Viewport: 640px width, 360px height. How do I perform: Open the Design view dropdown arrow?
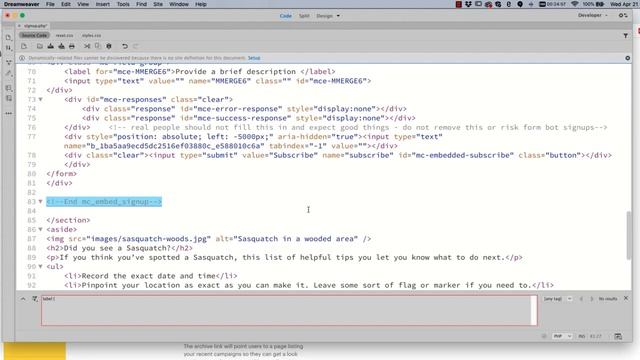tap(338, 16)
